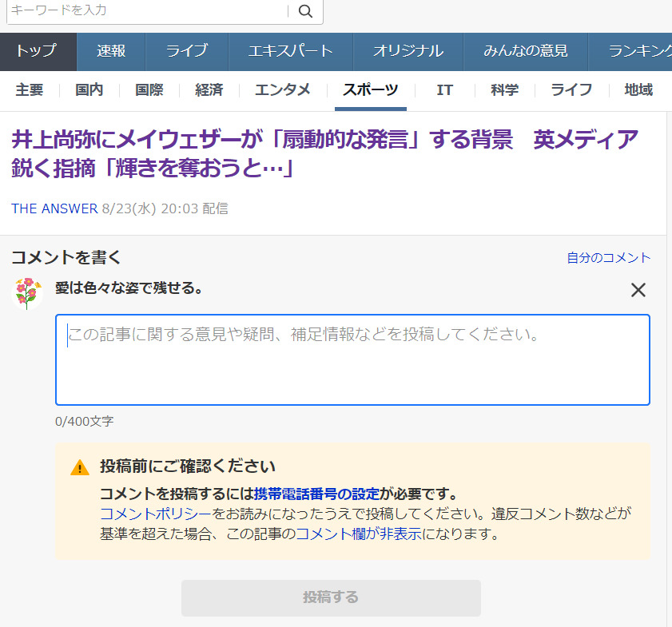Open the トップ navigation tab
This screenshot has height=627, width=672.
(x=38, y=51)
